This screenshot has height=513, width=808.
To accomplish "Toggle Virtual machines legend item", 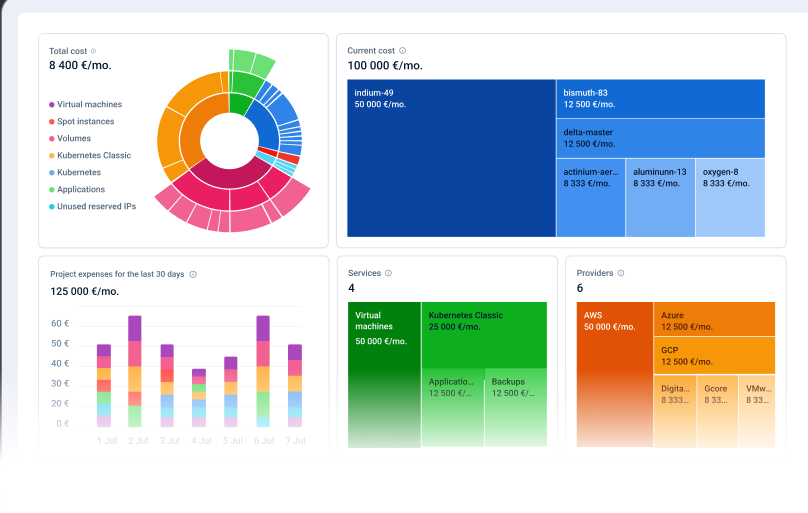I will pos(89,104).
